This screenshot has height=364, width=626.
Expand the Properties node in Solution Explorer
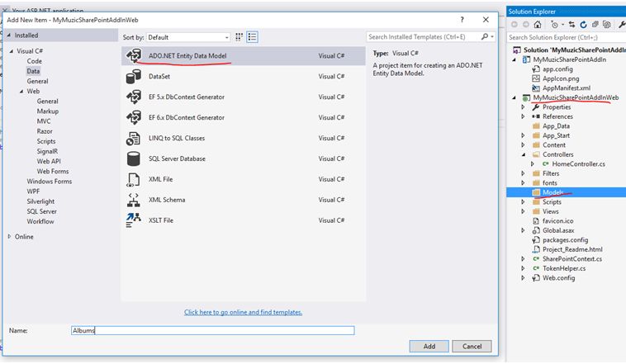[523, 107]
